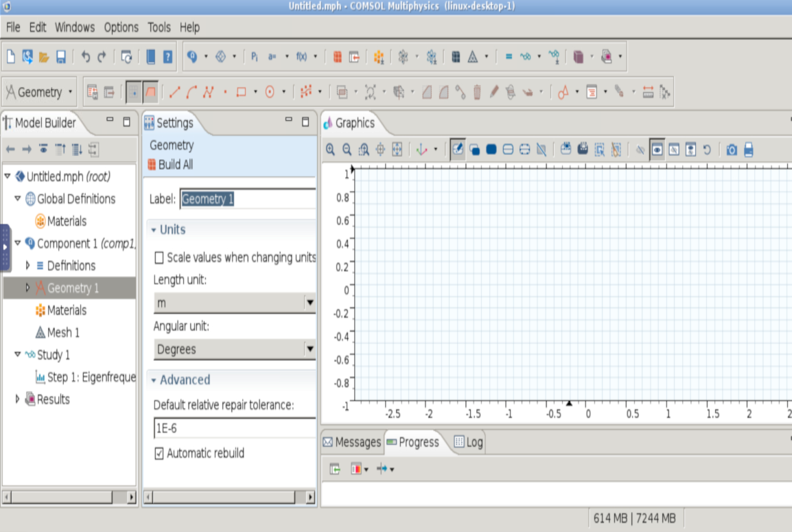Toggle the eye view button in Graphics toolbar
This screenshot has height=532, width=792.
pyautogui.click(x=657, y=150)
